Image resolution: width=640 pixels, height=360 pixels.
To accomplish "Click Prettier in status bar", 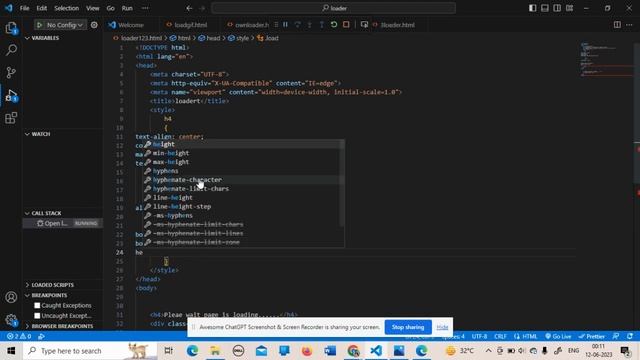I will [x=591, y=336].
